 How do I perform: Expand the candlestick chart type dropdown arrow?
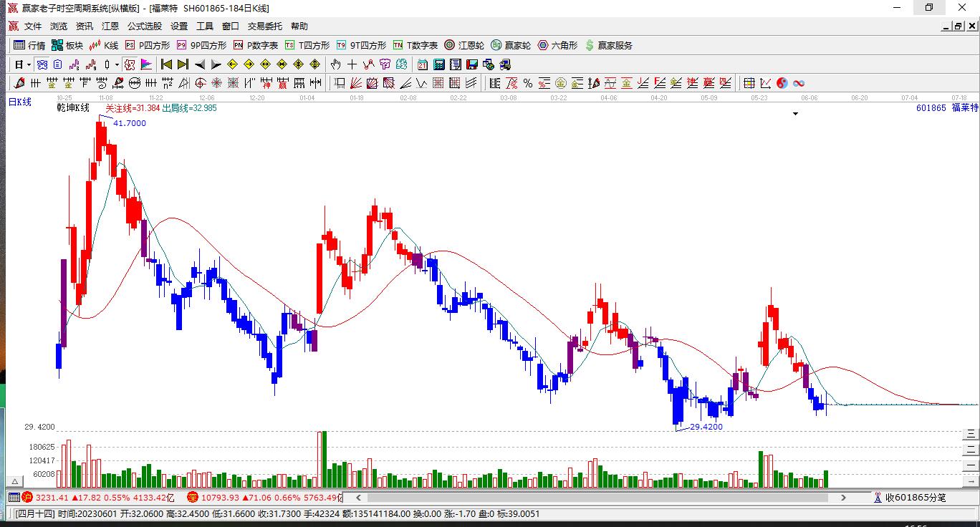point(117,64)
